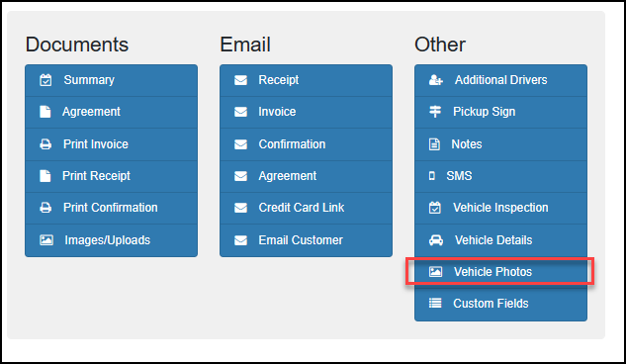Viewport: 626px width, 364px height.
Task: Click the list icon beside Custom Fields
Action: [435, 304]
